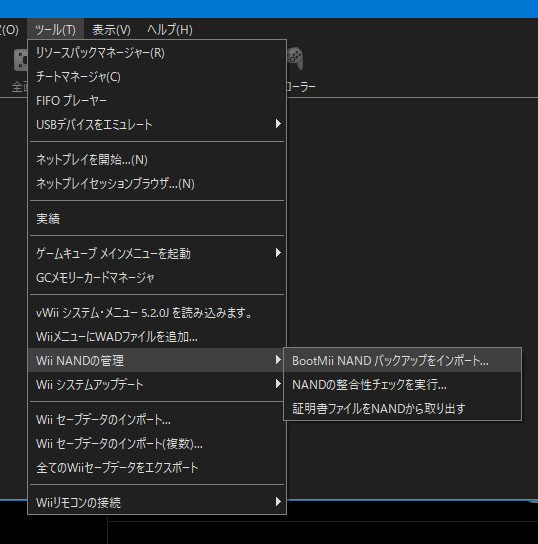Load vWii システム・メニュー 5.2.0J
This screenshot has height=544, width=538.
click(157, 313)
